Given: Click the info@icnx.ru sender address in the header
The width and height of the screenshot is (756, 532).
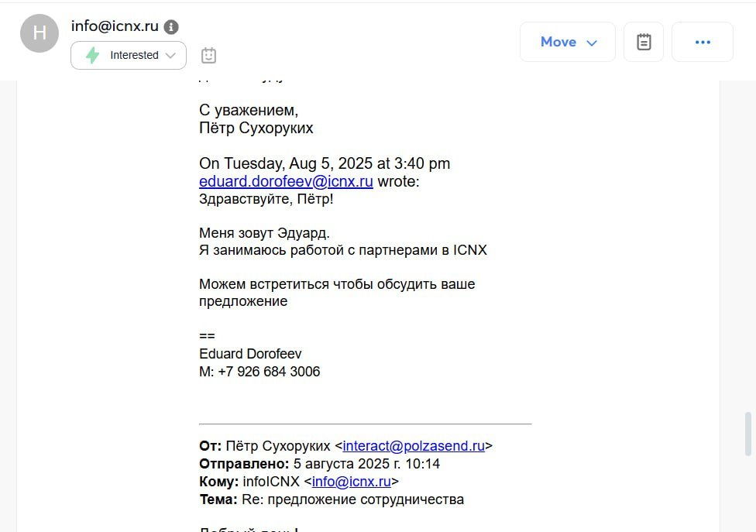Looking at the screenshot, I should (115, 26).
